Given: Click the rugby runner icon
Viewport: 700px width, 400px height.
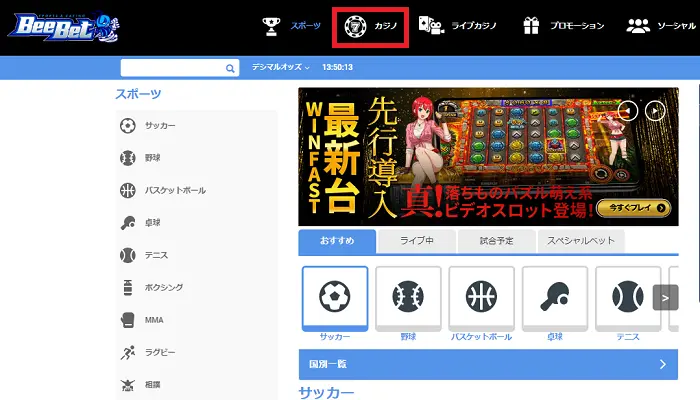Looking at the screenshot, I should click(x=128, y=352).
